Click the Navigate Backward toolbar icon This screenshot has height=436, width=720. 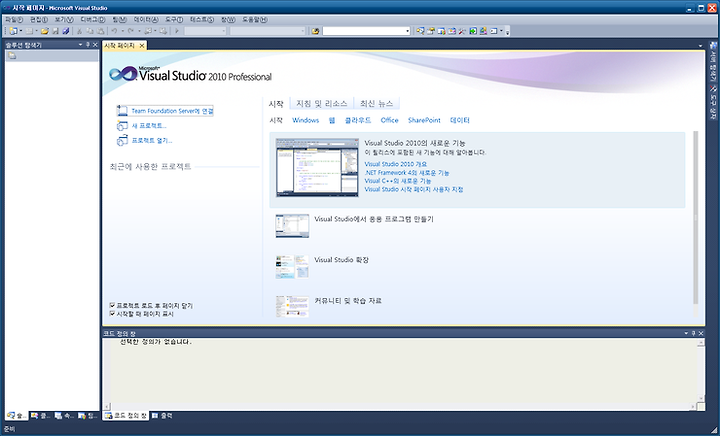click(x=148, y=31)
